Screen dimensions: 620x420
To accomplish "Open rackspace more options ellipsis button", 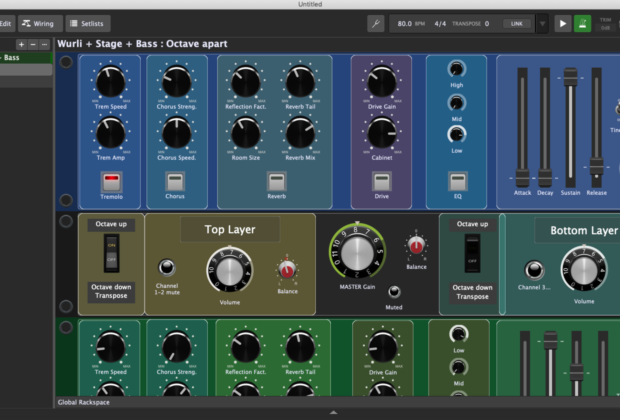I will click(x=45, y=45).
